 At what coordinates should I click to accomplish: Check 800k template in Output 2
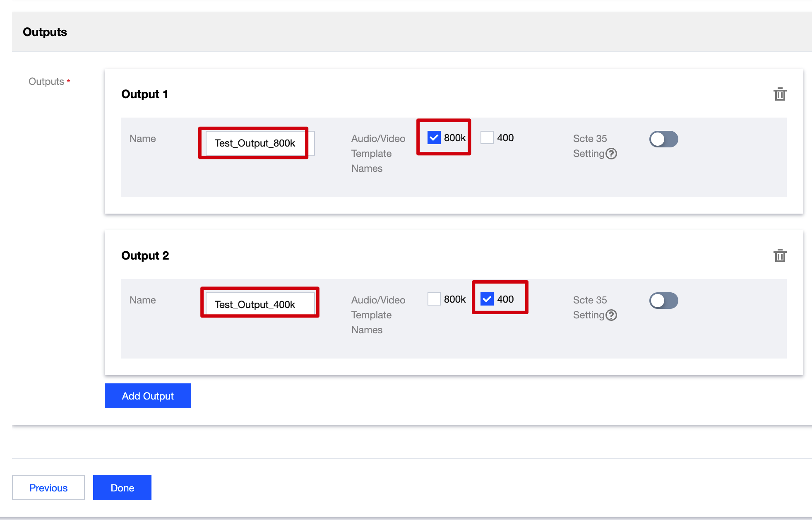(x=434, y=299)
